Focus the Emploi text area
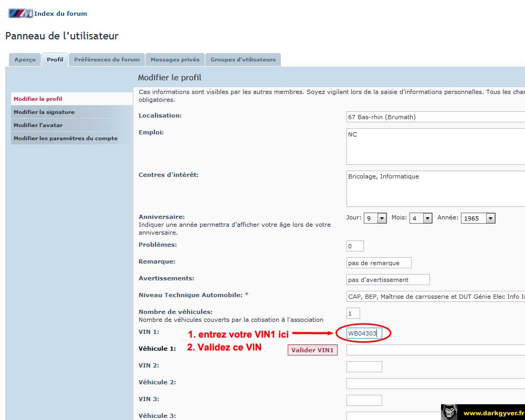This screenshot has height=420, width=525. click(x=436, y=146)
